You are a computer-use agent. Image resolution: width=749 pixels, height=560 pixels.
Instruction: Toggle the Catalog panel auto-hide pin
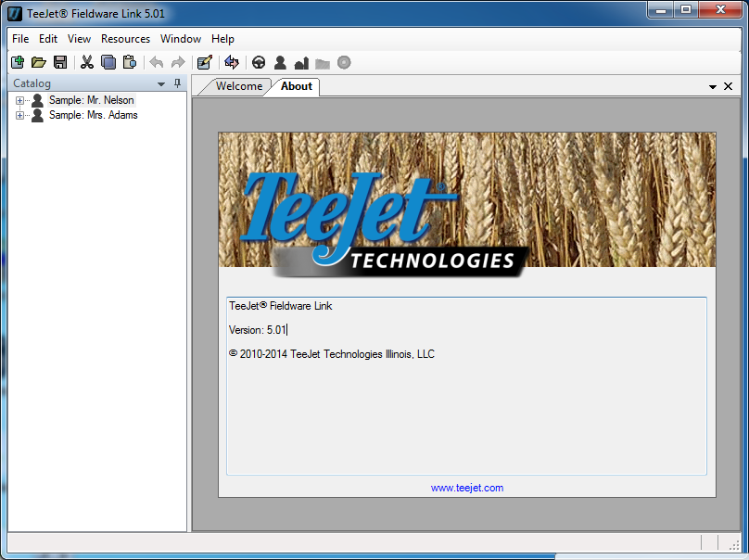(x=178, y=84)
